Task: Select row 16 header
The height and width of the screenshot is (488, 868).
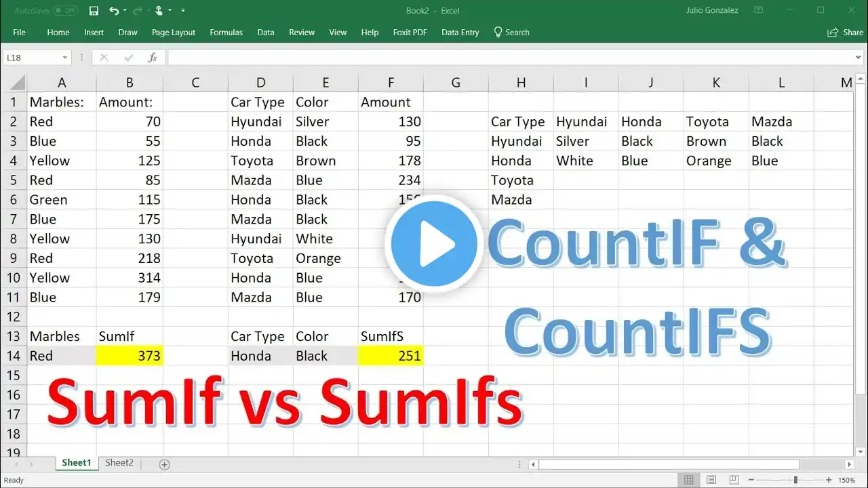Action: coord(13,394)
